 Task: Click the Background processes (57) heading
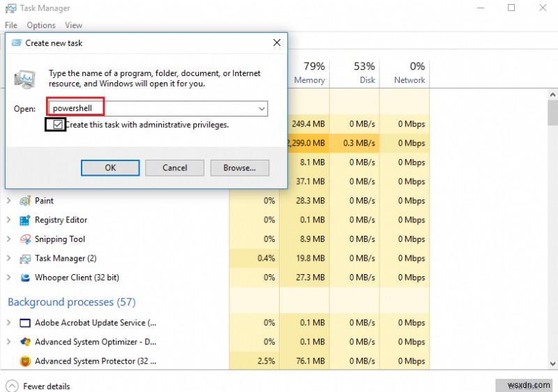(x=72, y=302)
